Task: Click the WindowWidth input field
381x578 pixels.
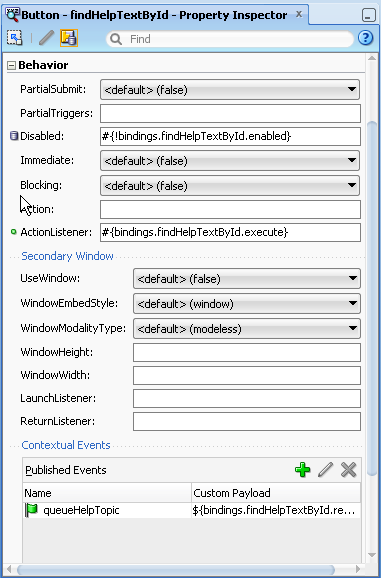Action: (247, 375)
